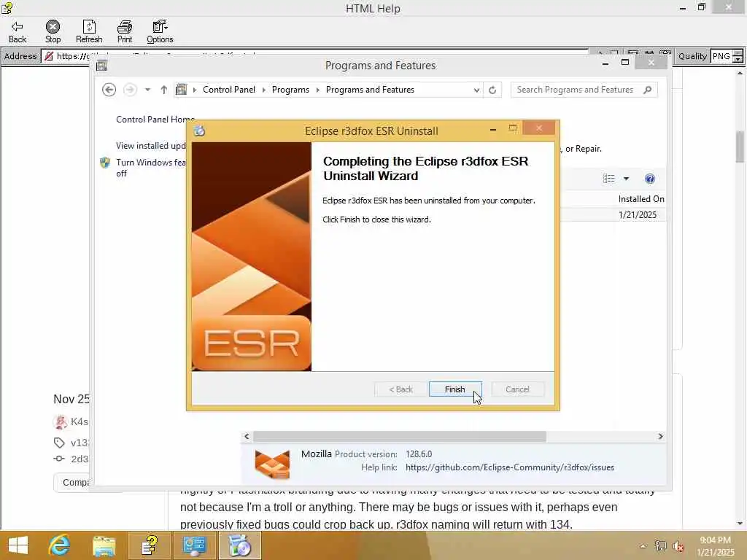The width and height of the screenshot is (747, 560).
Task: Open the Windows Start button
Action: point(18,545)
